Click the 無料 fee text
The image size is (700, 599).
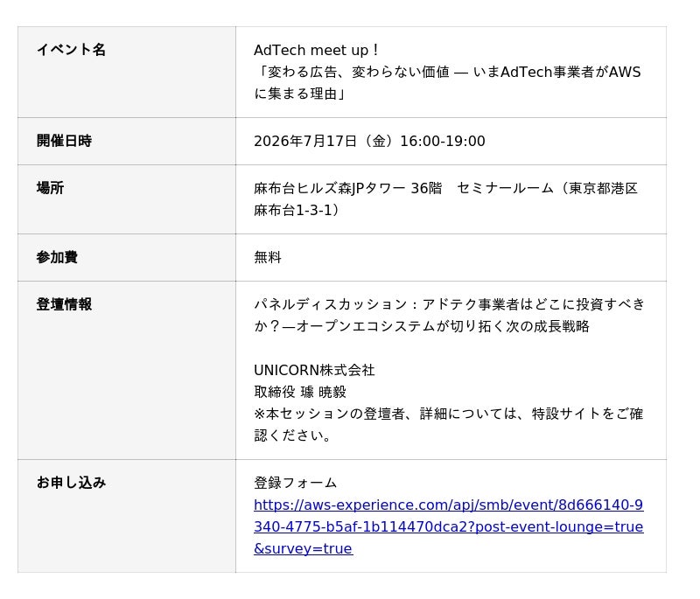(268, 257)
